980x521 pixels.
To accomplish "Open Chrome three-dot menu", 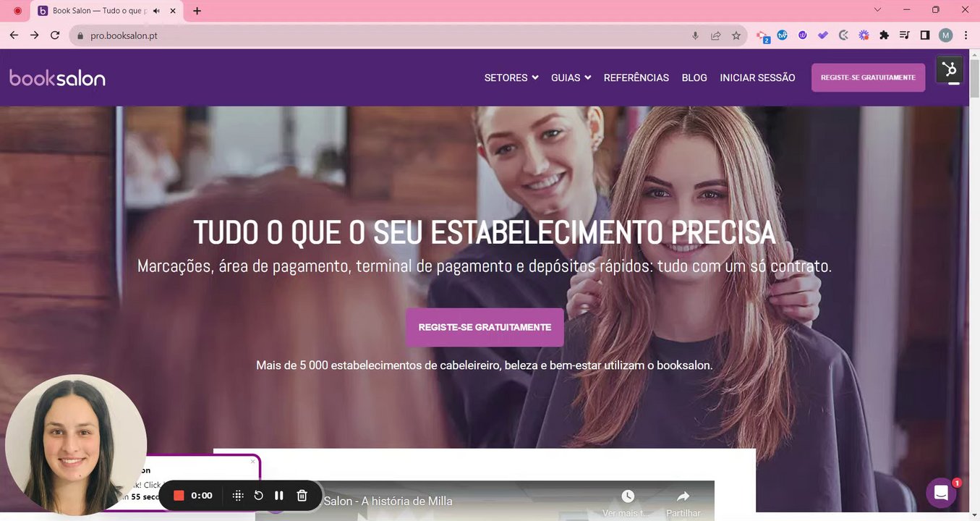I will 966,35.
